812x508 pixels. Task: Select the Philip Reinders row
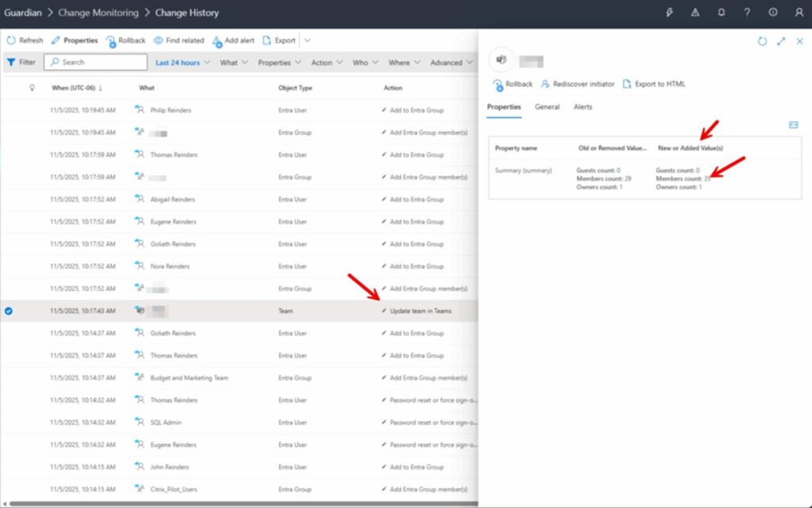tap(239, 110)
